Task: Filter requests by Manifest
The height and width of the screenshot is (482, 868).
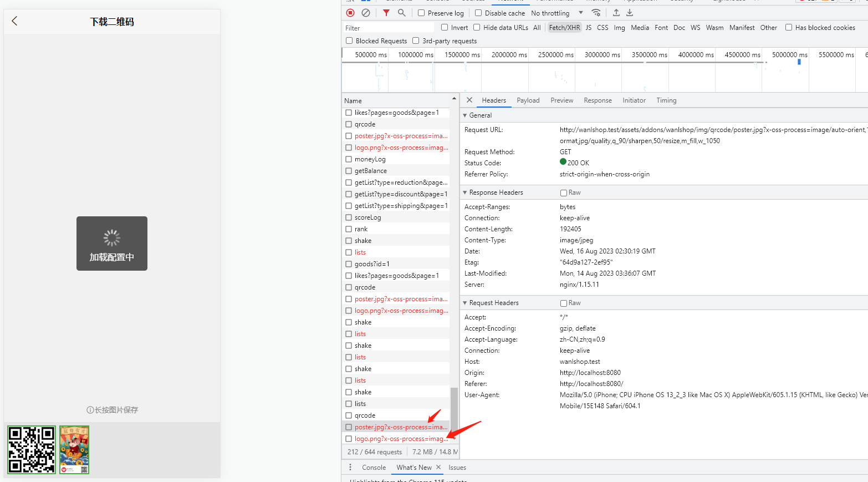Action: [742, 27]
